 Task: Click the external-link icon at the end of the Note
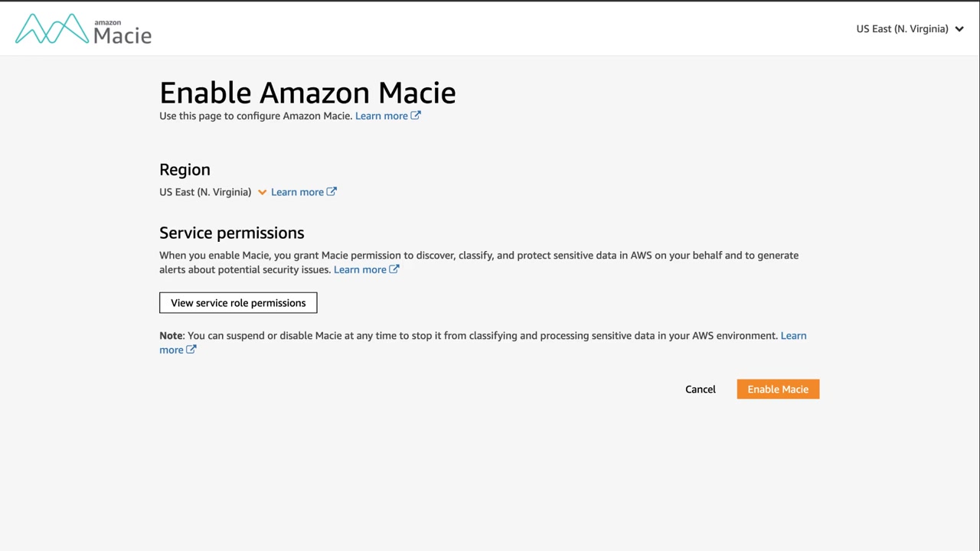191,350
